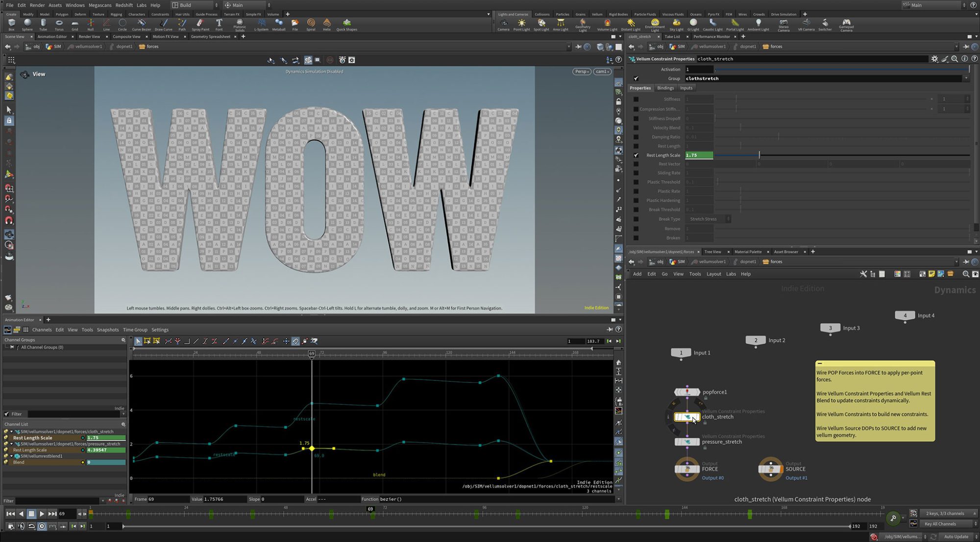This screenshot has height=542, width=980.
Task: Adjust the Activation slider
Action: pos(842,70)
